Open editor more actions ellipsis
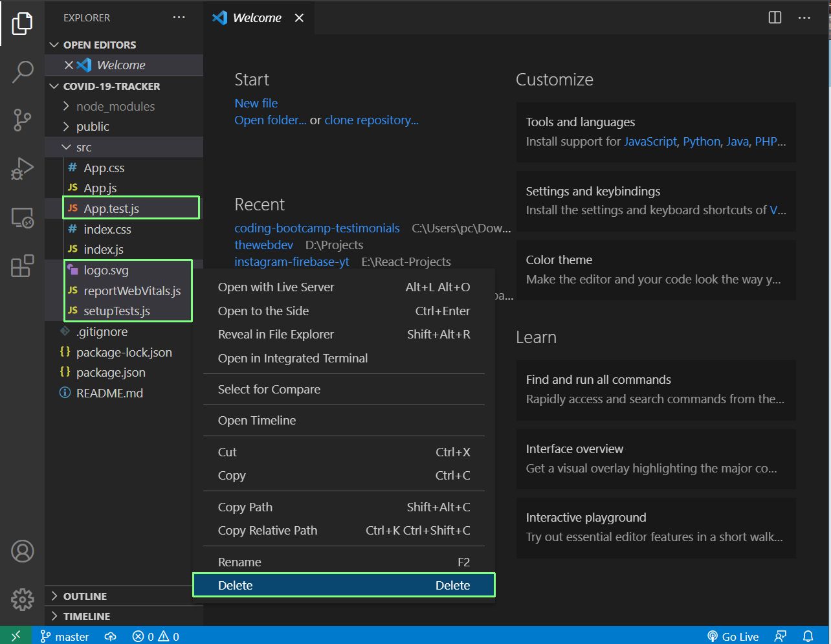The height and width of the screenshot is (644, 831). [804, 17]
